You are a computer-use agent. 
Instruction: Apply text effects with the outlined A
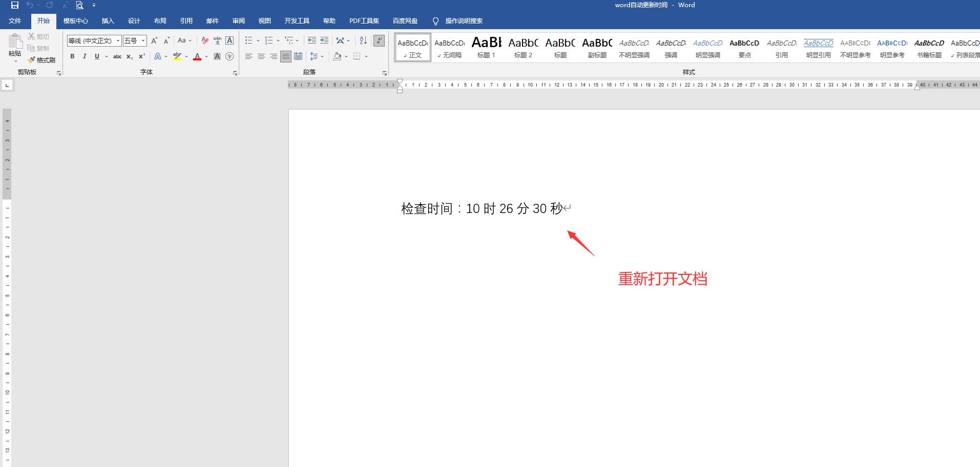coord(158,56)
